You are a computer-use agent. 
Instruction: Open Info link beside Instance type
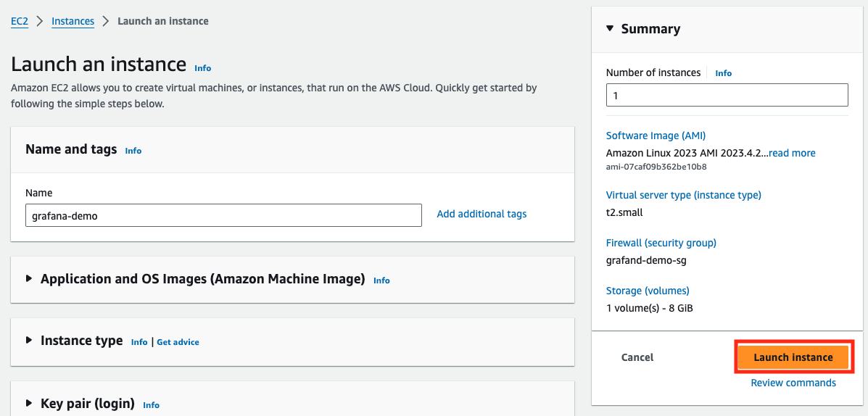pos(139,342)
